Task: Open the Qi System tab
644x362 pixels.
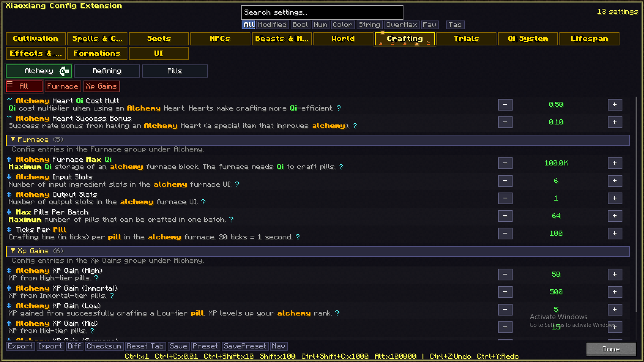Action: [x=528, y=39]
